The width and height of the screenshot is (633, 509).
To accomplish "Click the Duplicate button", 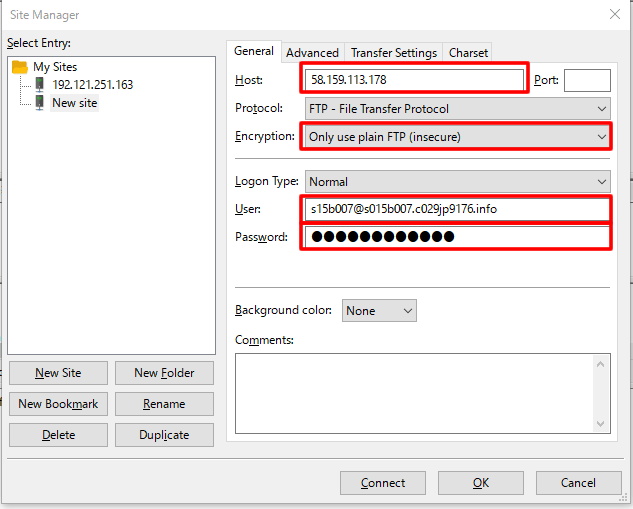I will pyautogui.click(x=164, y=435).
